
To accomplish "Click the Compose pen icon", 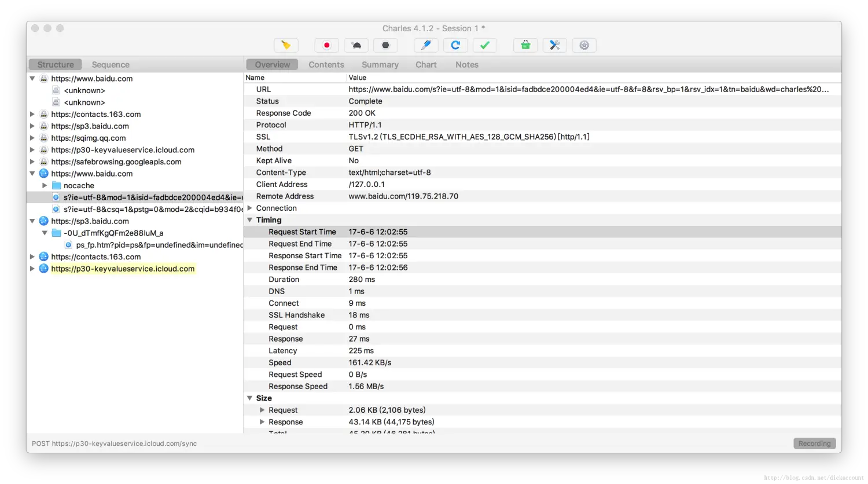I will point(426,45).
